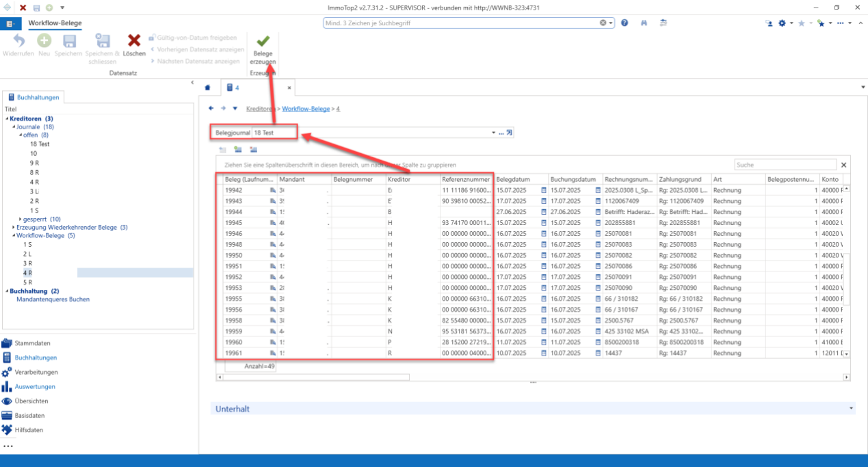Open quick access toolbar customize dropdown

62,7
